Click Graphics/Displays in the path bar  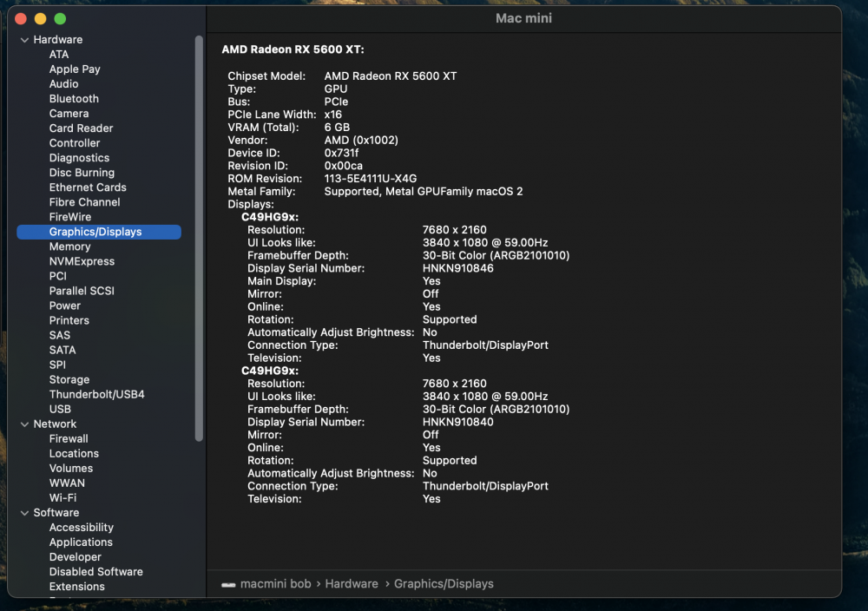pyautogui.click(x=444, y=584)
